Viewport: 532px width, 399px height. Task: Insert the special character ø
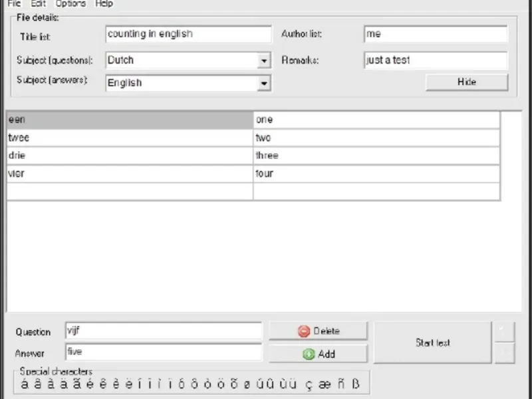coord(247,384)
